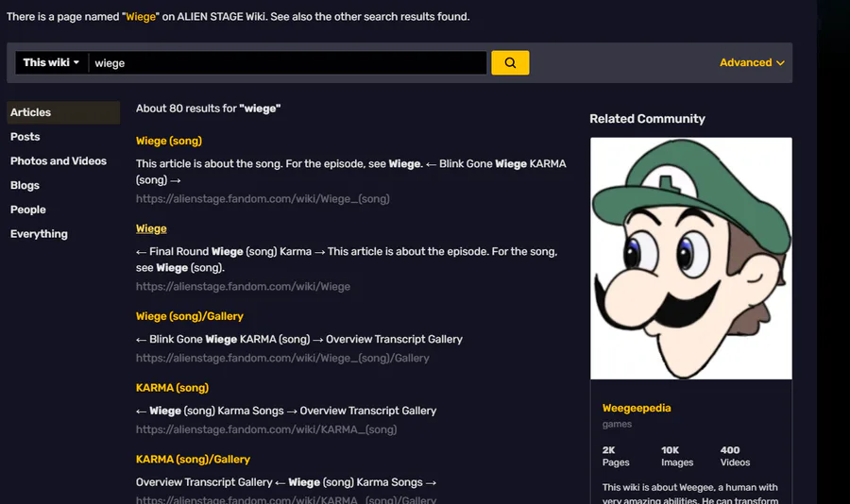Click the snippet 'Blink Gone Wiege KARMA (song)'
The width and height of the screenshot is (850, 504).
[299, 339]
